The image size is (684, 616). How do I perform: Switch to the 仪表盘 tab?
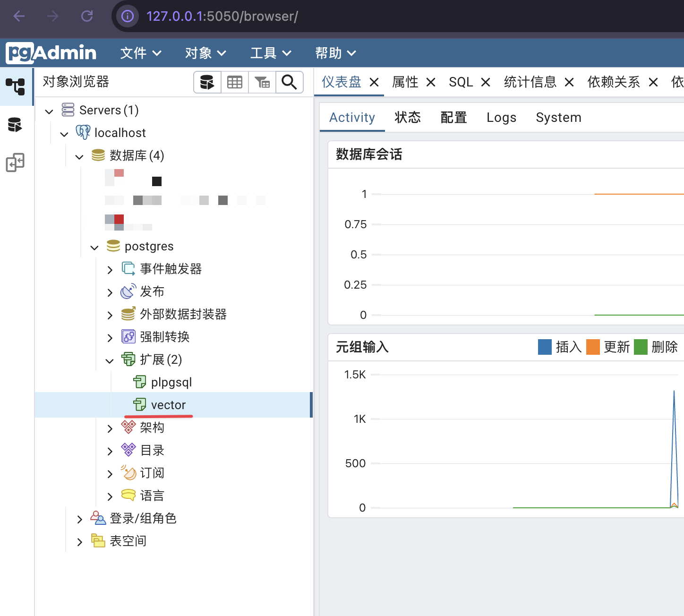coord(342,82)
